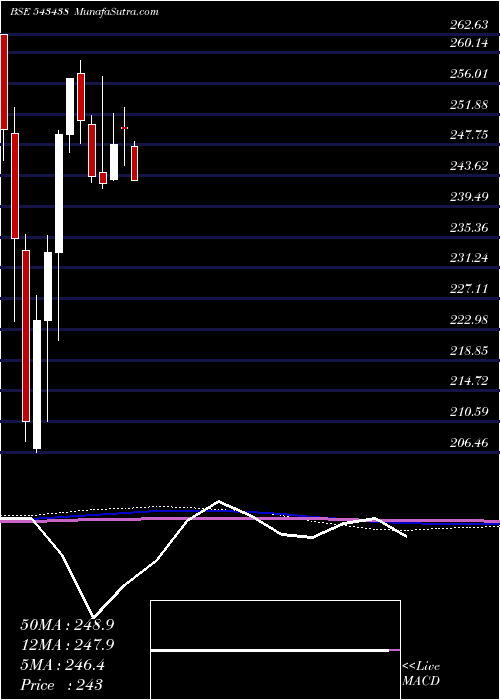Click the 262.63 price axis label
The width and height of the screenshot is (500, 700).
coord(469,25)
